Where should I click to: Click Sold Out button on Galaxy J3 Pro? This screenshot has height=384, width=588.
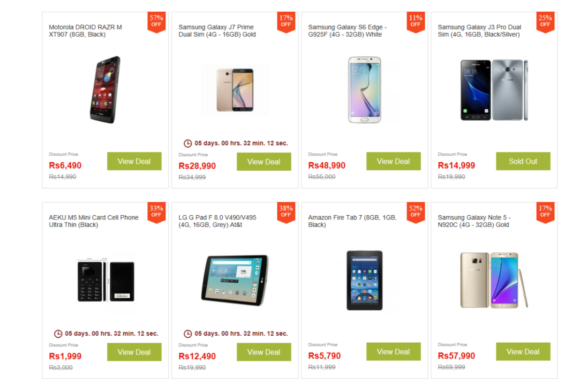coord(523,161)
